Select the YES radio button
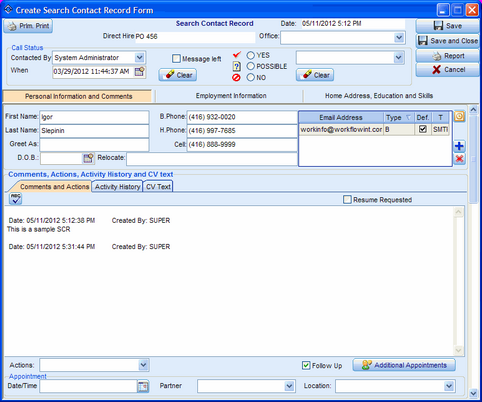The width and height of the screenshot is (482, 402). click(x=251, y=55)
